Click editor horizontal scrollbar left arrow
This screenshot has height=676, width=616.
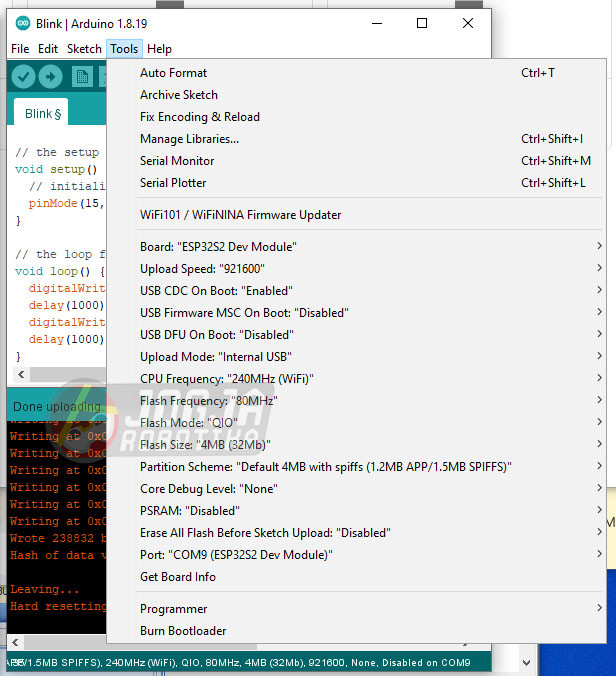coord(21,374)
